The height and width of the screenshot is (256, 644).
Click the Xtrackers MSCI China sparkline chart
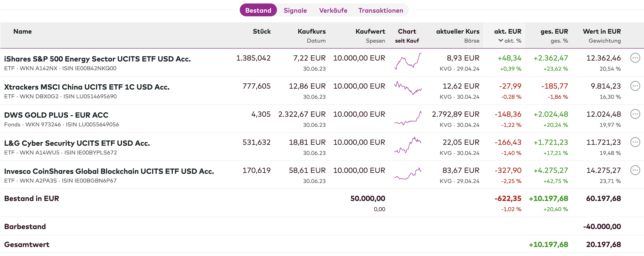408,88
